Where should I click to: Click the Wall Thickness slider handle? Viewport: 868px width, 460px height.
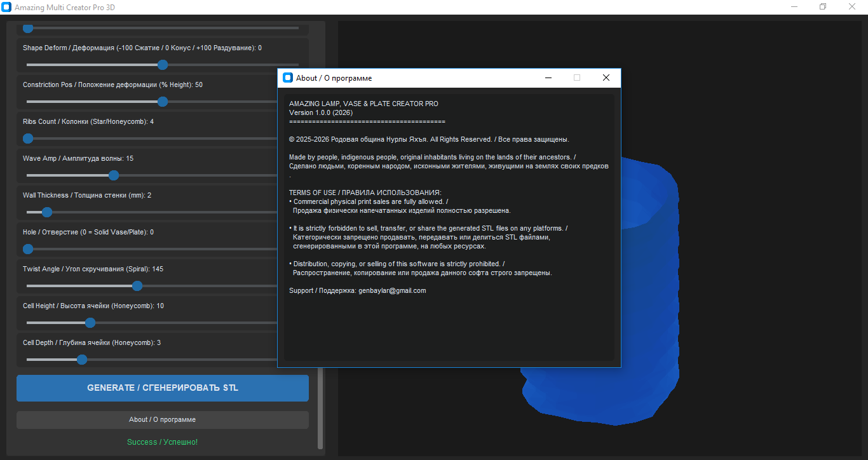coord(47,212)
